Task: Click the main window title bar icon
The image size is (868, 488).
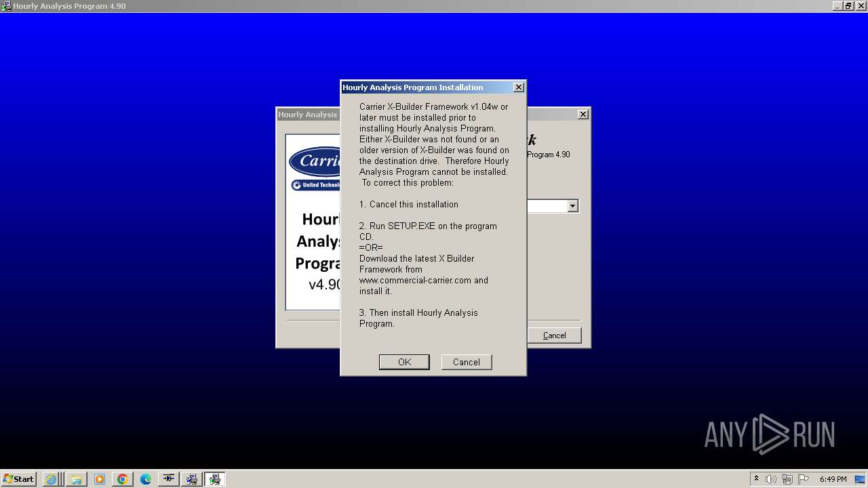Action: tap(6, 6)
